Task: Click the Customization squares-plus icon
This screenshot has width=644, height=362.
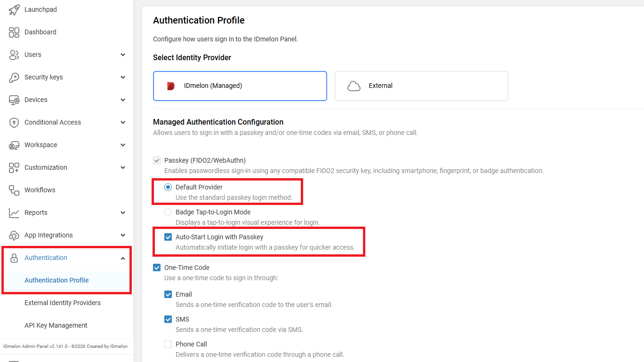Action: (x=14, y=167)
